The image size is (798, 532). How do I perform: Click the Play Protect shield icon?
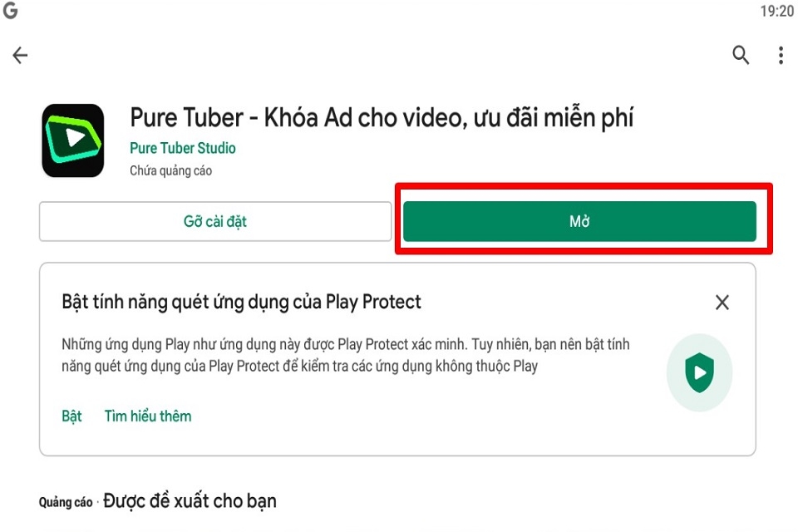point(699,372)
